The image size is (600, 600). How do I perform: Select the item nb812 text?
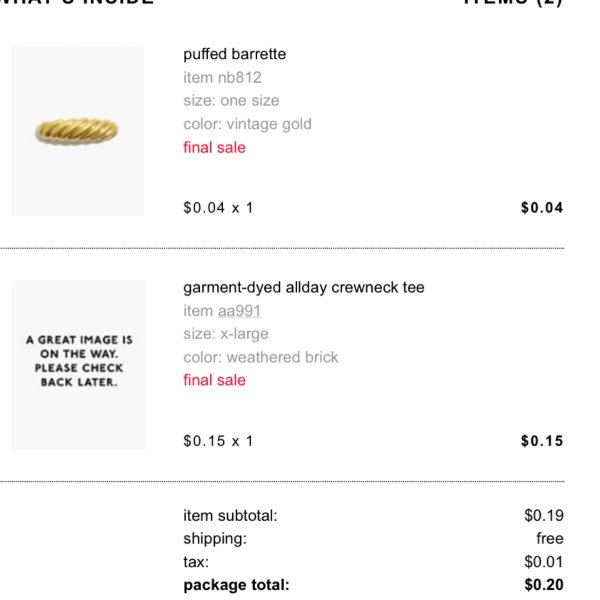tap(222, 78)
